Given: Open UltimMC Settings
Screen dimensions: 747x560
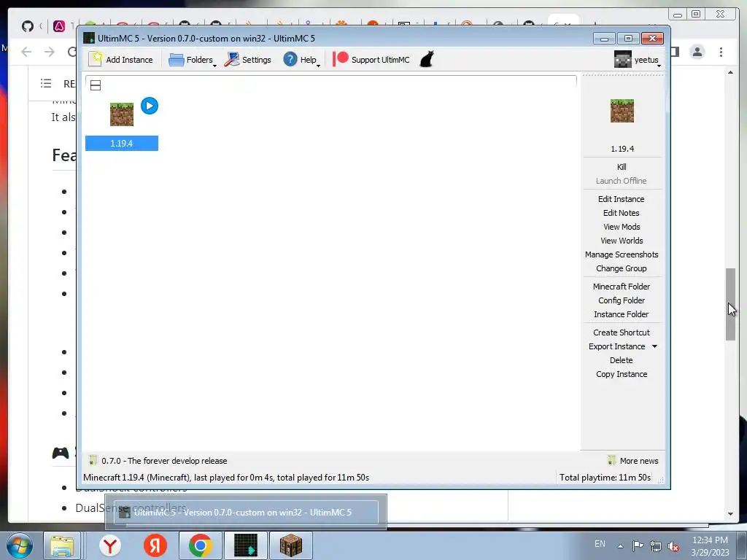Looking at the screenshot, I should click(248, 60).
